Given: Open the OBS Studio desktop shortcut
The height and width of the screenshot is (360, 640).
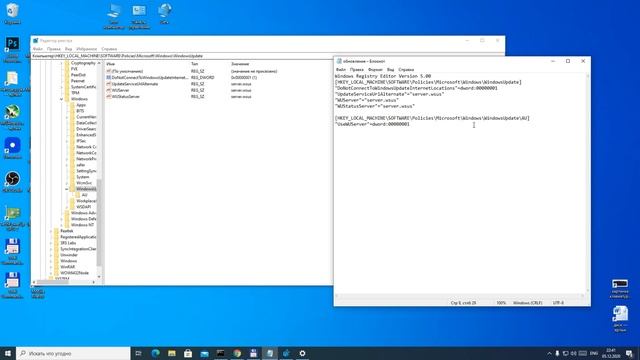Looking at the screenshot, I should click(x=12, y=179).
